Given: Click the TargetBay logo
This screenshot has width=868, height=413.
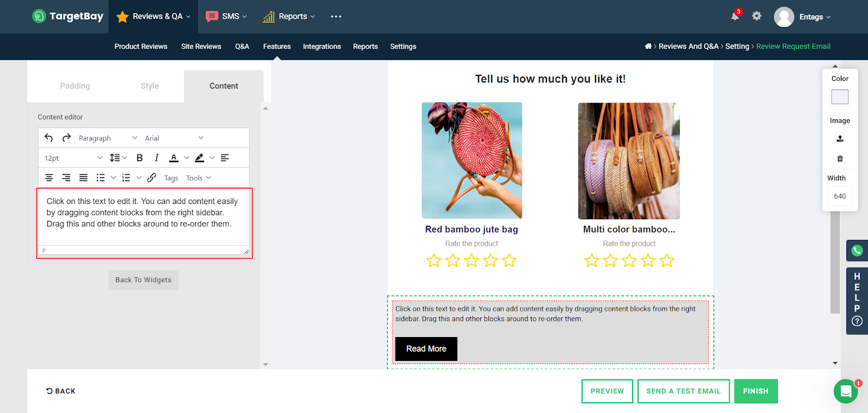Looking at the screenshot, I should click(x=68, y=16).
